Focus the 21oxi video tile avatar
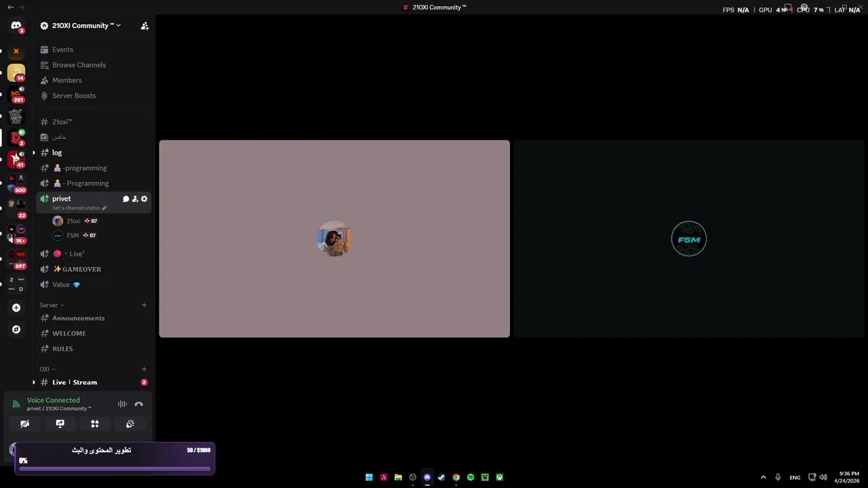Screen dimensions: 868x488 coord(334,239)
